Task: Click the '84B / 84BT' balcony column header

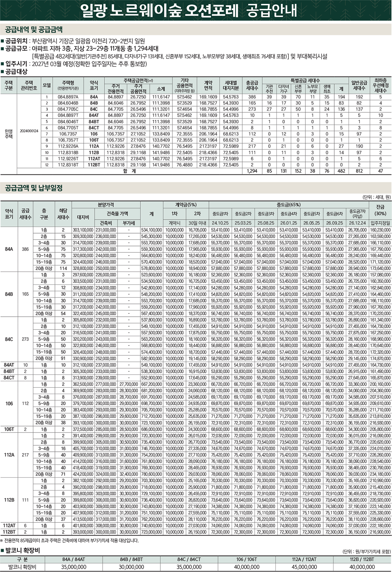Action: (131, 559)
